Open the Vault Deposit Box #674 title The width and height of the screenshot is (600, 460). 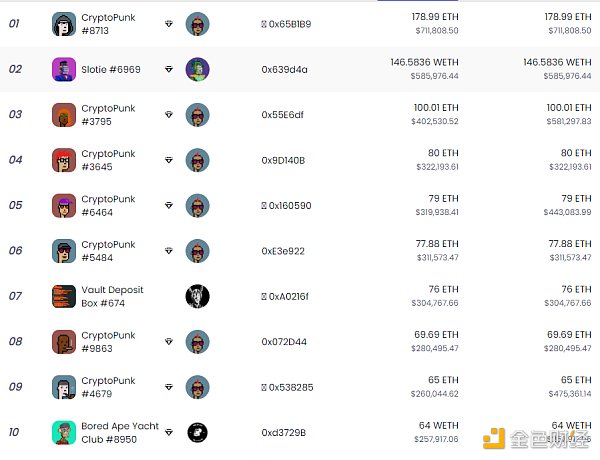112,296
